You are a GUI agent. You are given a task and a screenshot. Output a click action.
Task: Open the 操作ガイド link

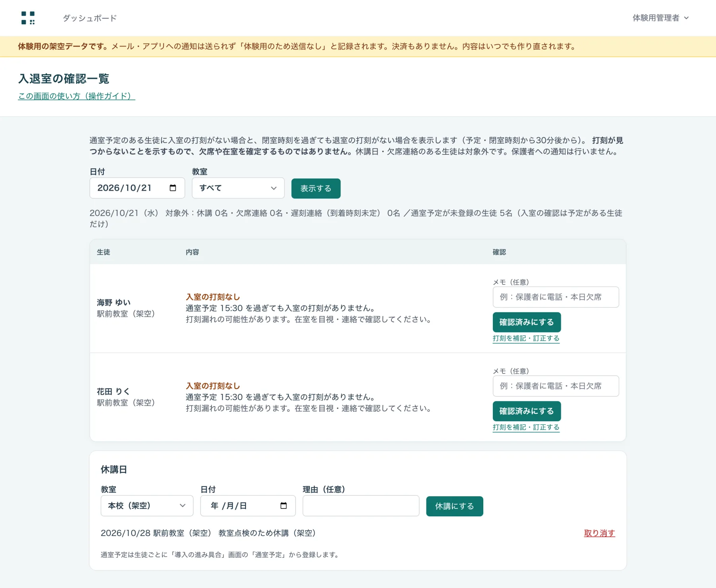coord(77,96)
